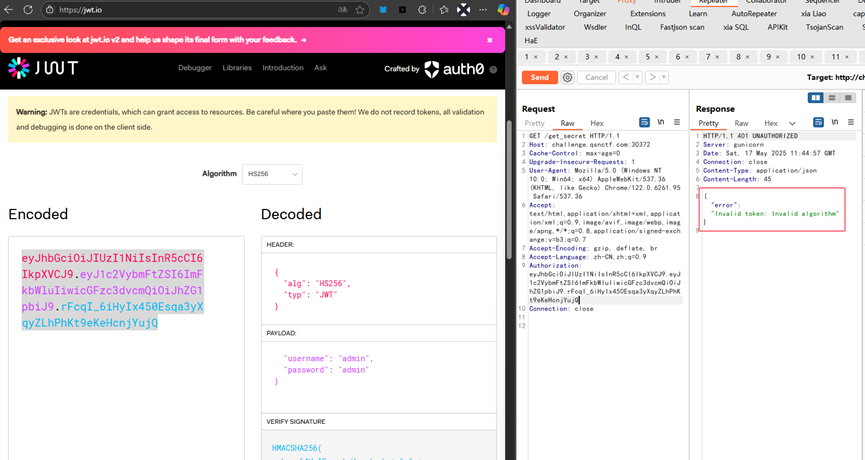The image size is (865, 460).
Task: Open the Learn tab in Burp
Action: pos(697,14)
